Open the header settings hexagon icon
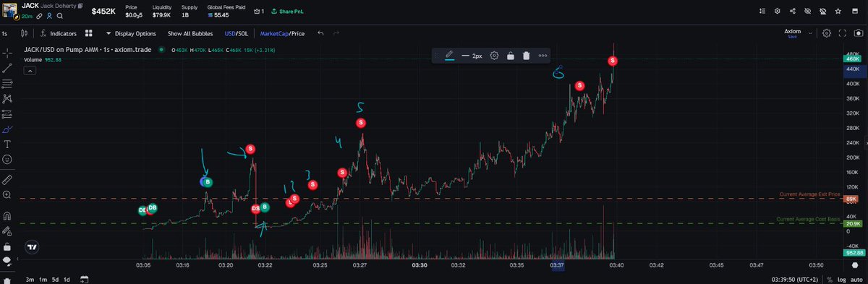The width and height of the screenshot is (868, 284). 777,12
